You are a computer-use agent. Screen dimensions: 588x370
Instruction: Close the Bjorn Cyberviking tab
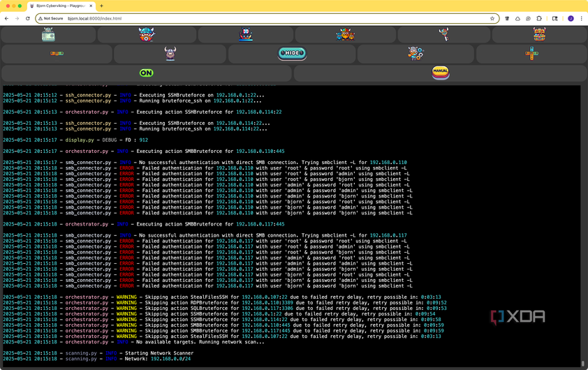[91, 6]
